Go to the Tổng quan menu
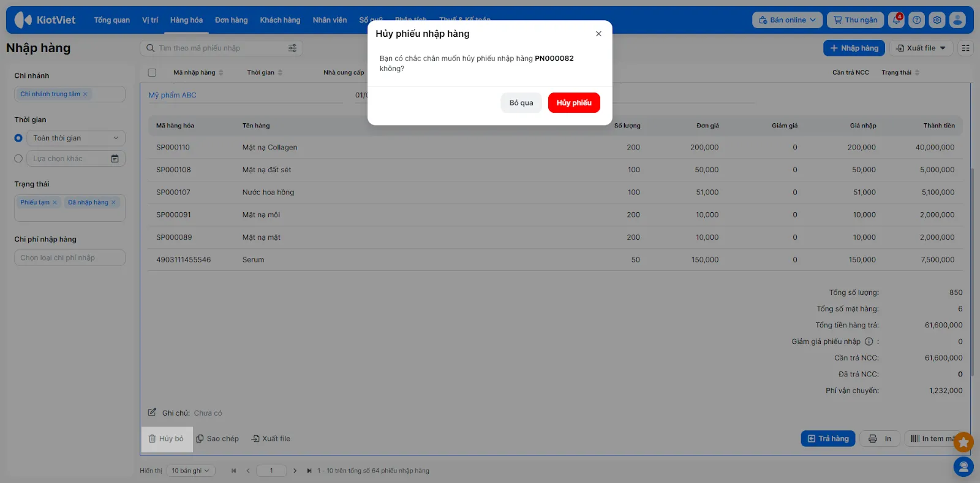980x483 pixels. click(111, 20)
